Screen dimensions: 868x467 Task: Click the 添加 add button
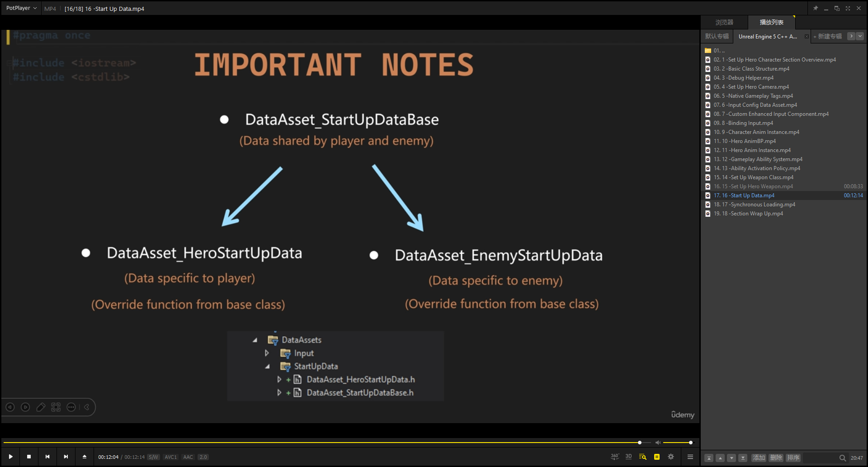pos(759,458)
